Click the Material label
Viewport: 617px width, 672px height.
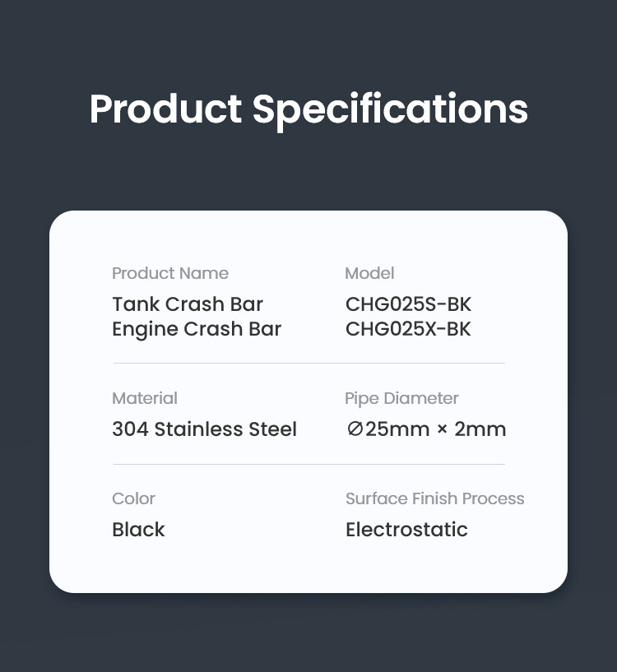pos(145,398)
